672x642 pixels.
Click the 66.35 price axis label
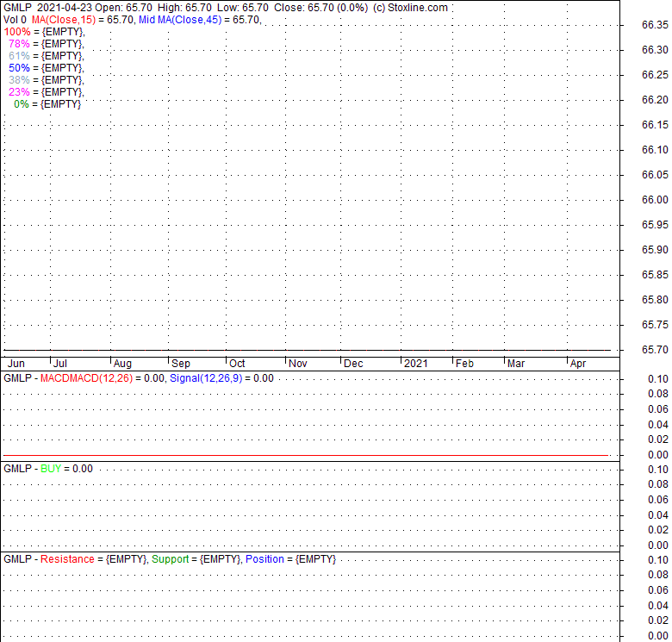pos(655,25)
